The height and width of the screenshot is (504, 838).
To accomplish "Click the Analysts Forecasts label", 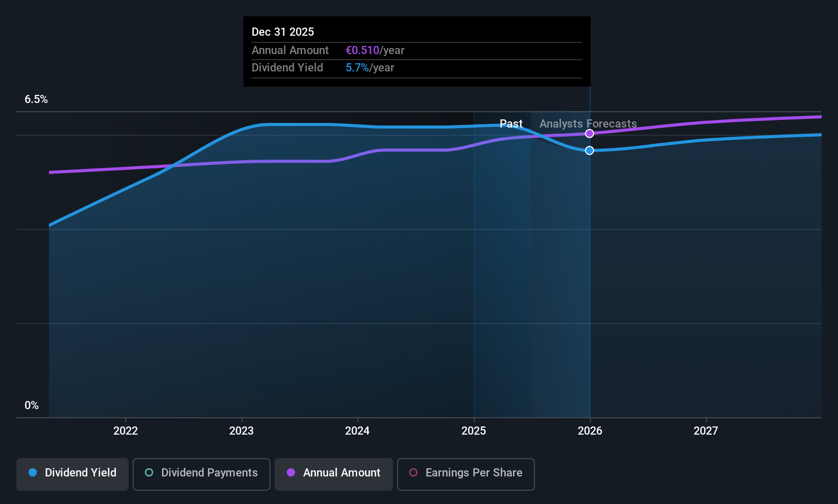I will pyautogui.click(x=588, y=124).
